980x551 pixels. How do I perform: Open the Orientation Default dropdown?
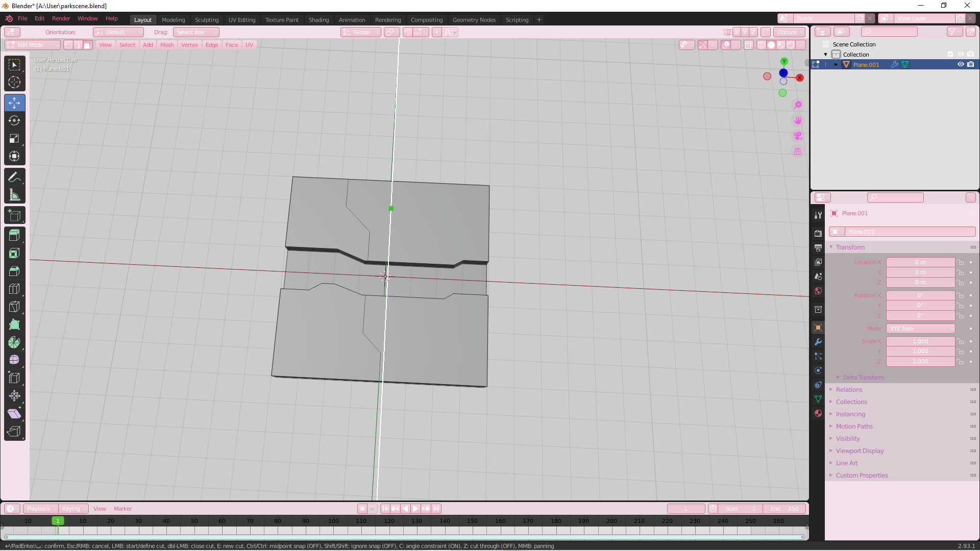(118, 32)
